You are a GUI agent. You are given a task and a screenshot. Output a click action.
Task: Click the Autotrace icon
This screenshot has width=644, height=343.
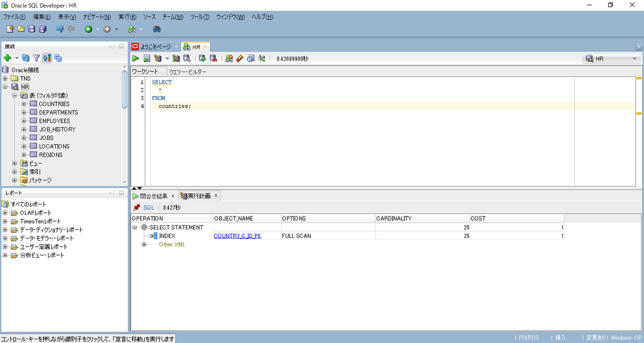point(175,58)
